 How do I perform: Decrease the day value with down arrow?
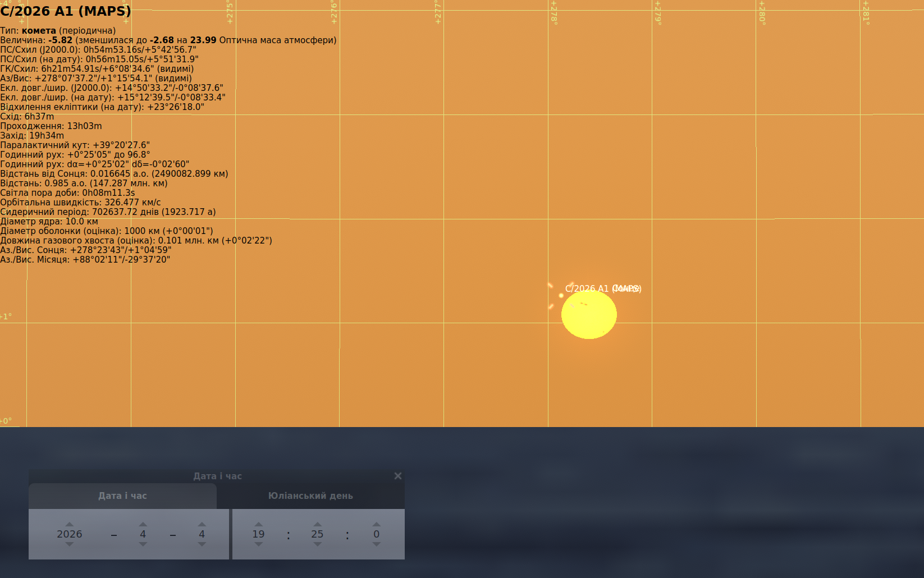click(x=202, y=544)
